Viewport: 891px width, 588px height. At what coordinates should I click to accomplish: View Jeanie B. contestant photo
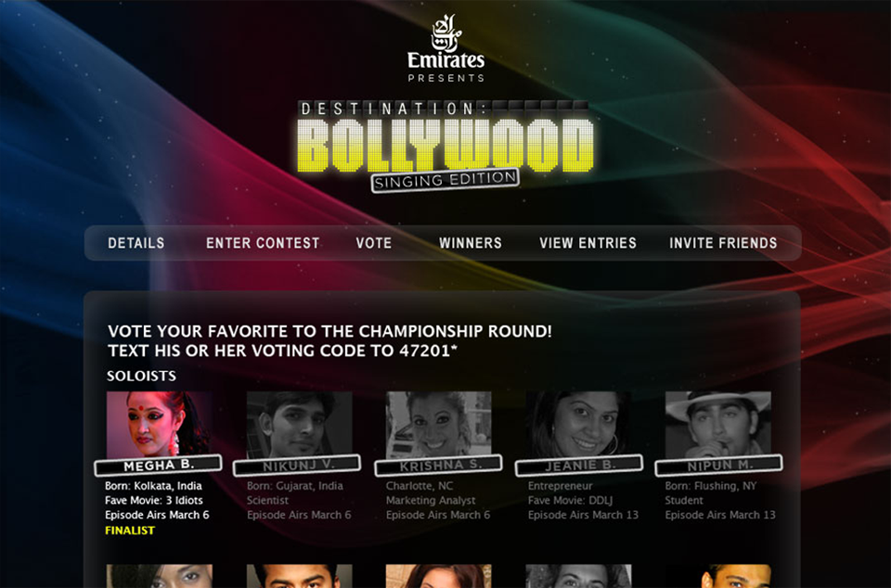pos(578,424)
